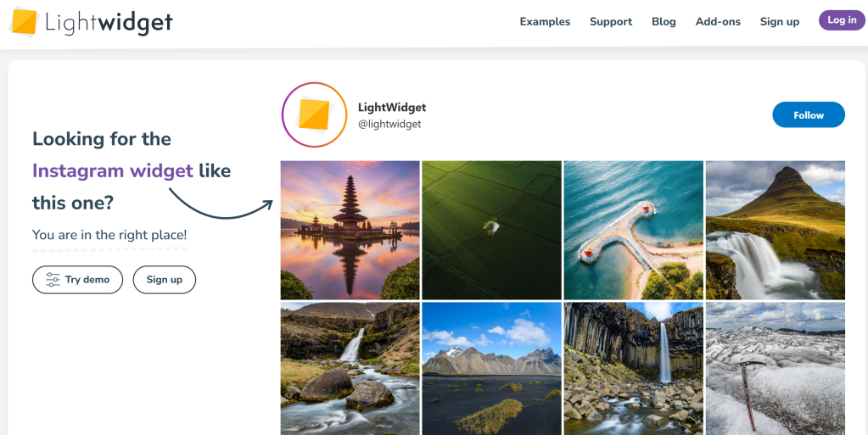Go to the Support page
Image resolution: width=868 pixels, height=435 pixels.
click(x=611, y=21)
